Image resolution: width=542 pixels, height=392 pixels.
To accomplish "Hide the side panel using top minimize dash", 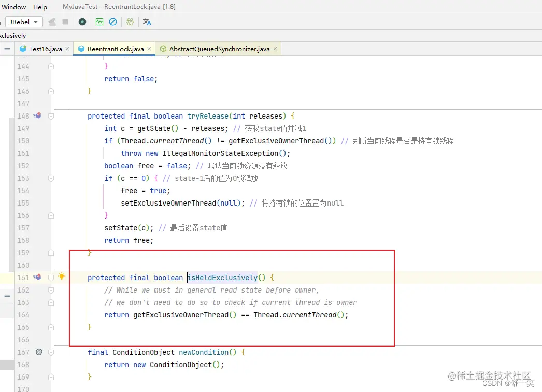I will tap(7, 49).
